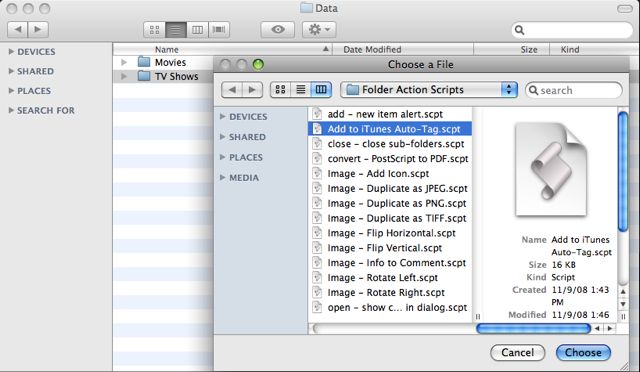Click the dialog search field
Viewport: 640px width, 372px height.
(x=574, y=90)
